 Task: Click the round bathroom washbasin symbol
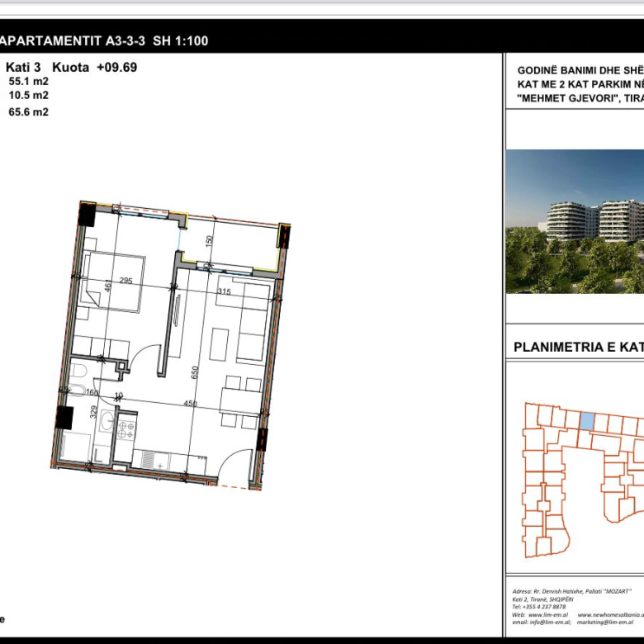[107, 421]
